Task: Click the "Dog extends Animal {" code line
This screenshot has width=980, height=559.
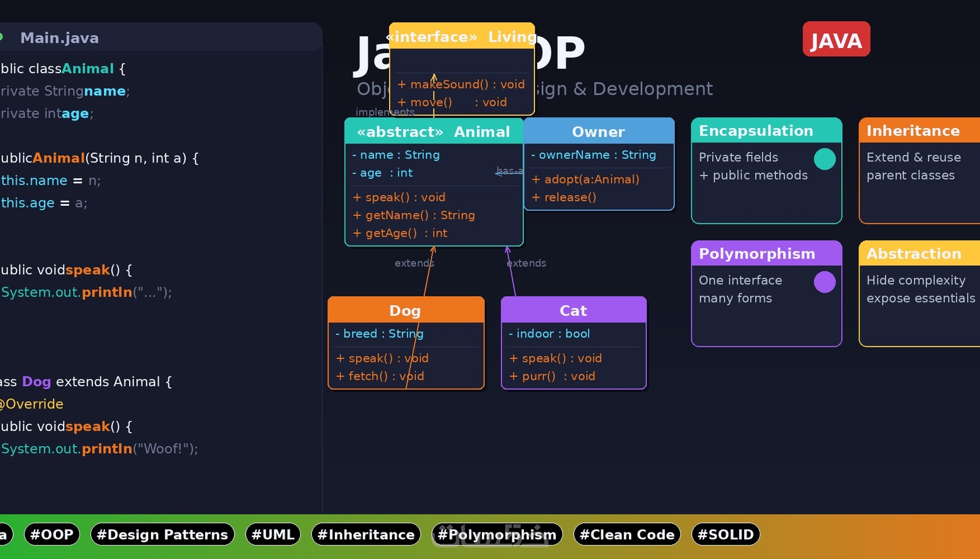Action: (x=86, y=382)
